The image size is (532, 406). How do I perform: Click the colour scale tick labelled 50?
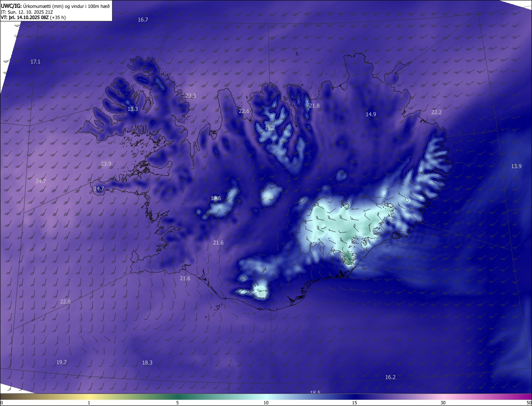tap(529, 403)
